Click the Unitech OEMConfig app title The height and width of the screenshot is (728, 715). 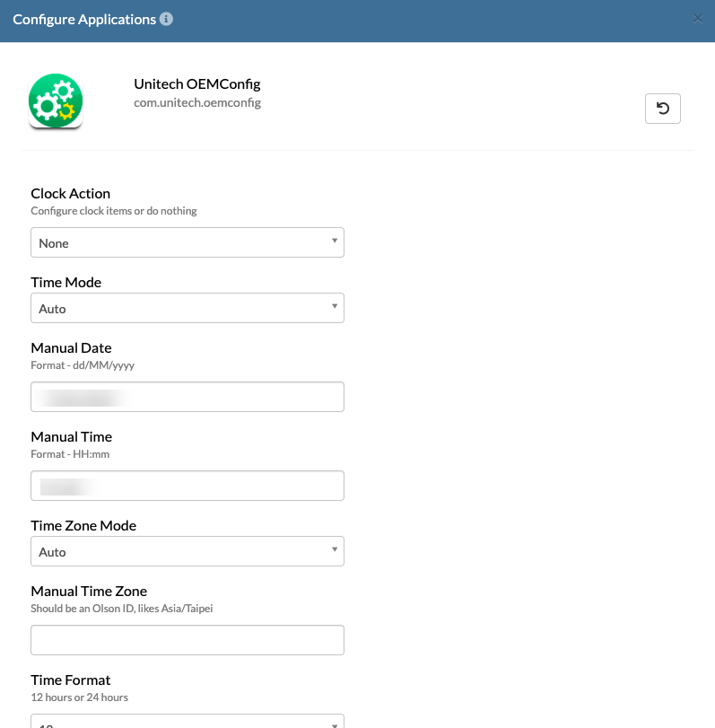coord(197,84)
